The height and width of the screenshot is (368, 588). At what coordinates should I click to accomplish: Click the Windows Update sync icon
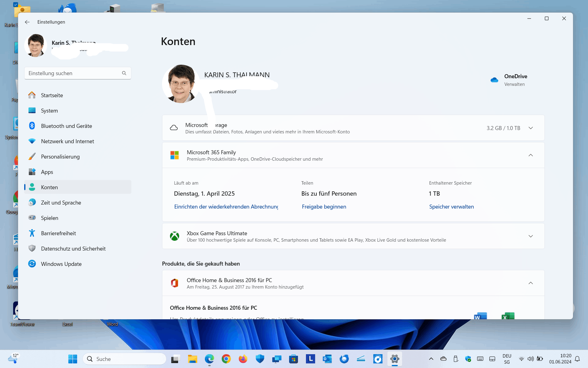click(32, 264)
